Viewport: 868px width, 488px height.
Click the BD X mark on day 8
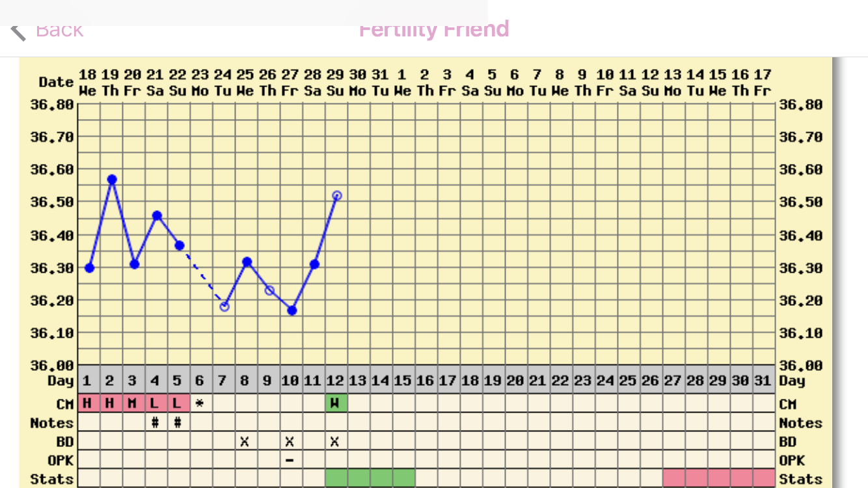coord(245,442)
